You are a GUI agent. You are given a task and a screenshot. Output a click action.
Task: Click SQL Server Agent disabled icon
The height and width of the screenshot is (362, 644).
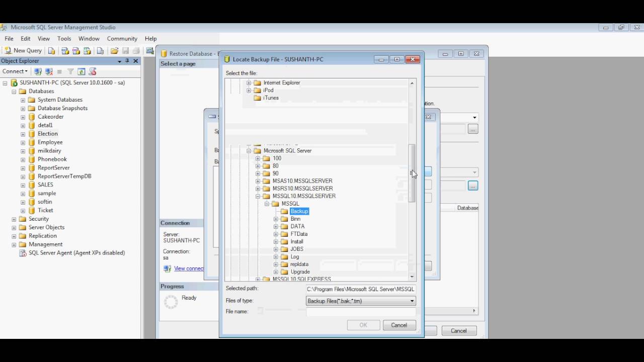pyautogui.click(x=23, y=253)
